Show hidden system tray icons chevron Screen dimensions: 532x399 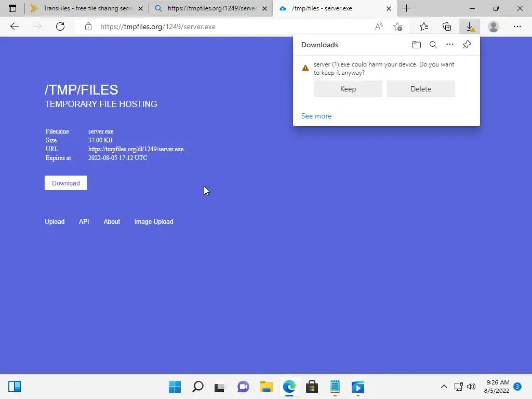coord(444,387)
